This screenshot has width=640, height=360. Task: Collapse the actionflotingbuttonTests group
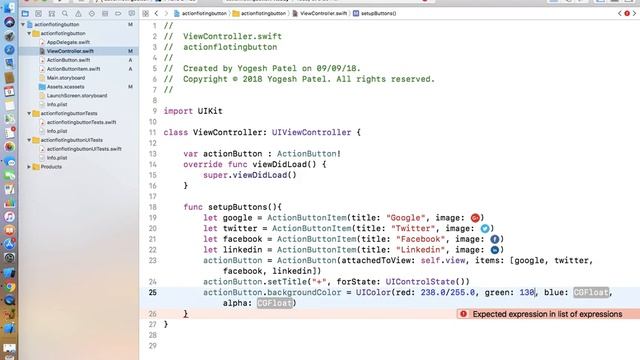[x=29, y=113]
